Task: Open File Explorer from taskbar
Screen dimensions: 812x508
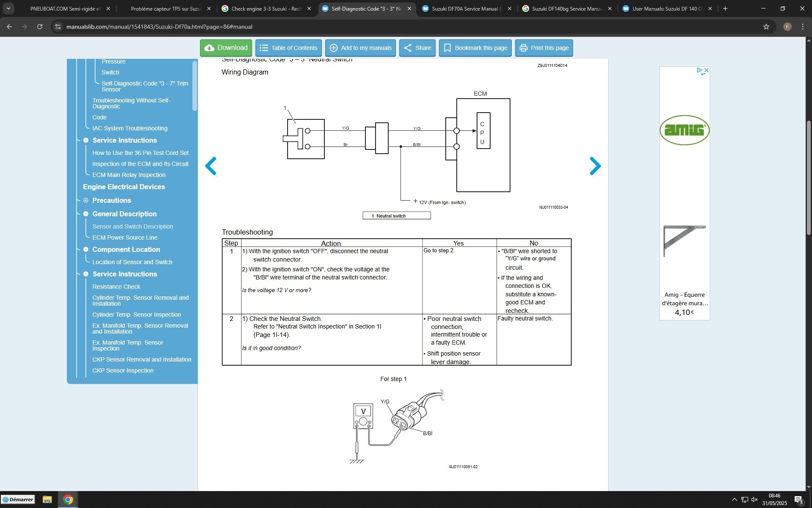Action: pos(47,500)
